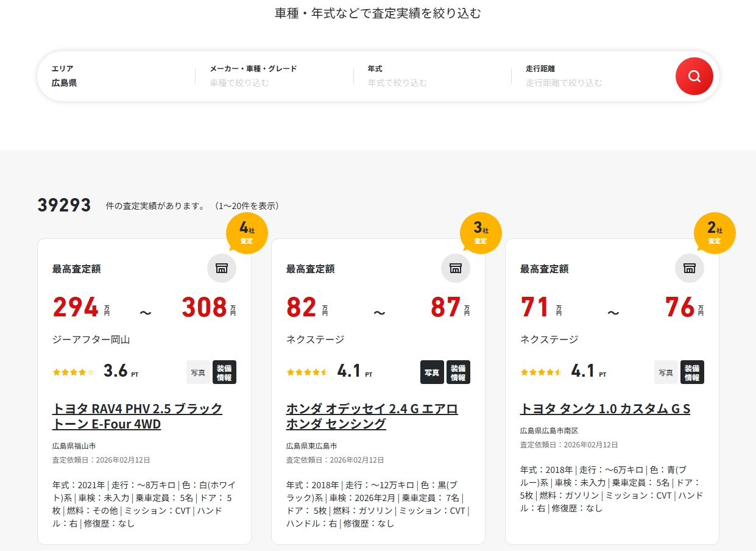Click the 3社査定 badge on second card

pos(480,232)
